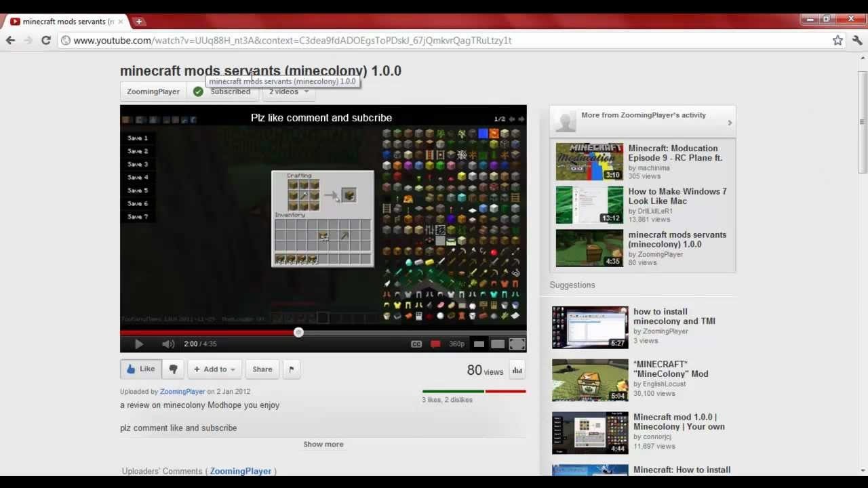
Task: Toggle closed captions CC button
Action: tap(416, 344)
